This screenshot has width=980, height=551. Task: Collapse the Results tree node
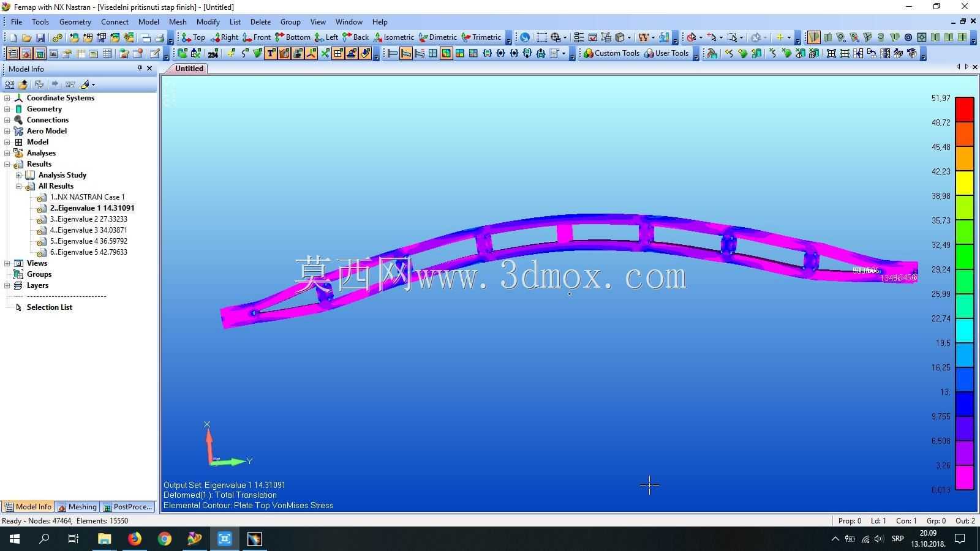(7, 164)
